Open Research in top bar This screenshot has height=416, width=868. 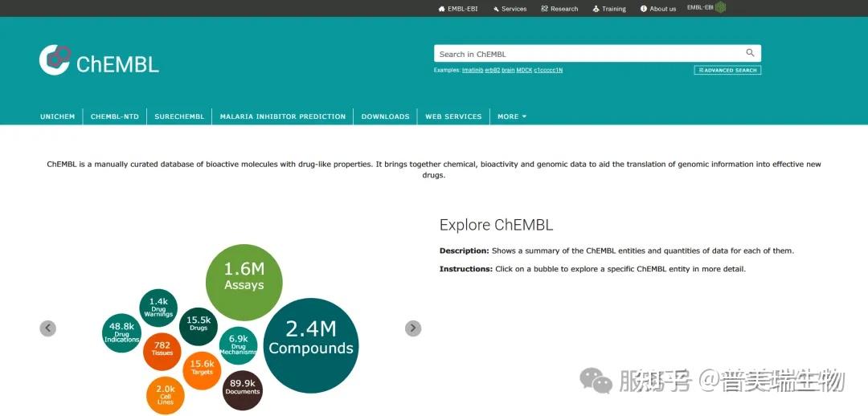tap(559, 9)
